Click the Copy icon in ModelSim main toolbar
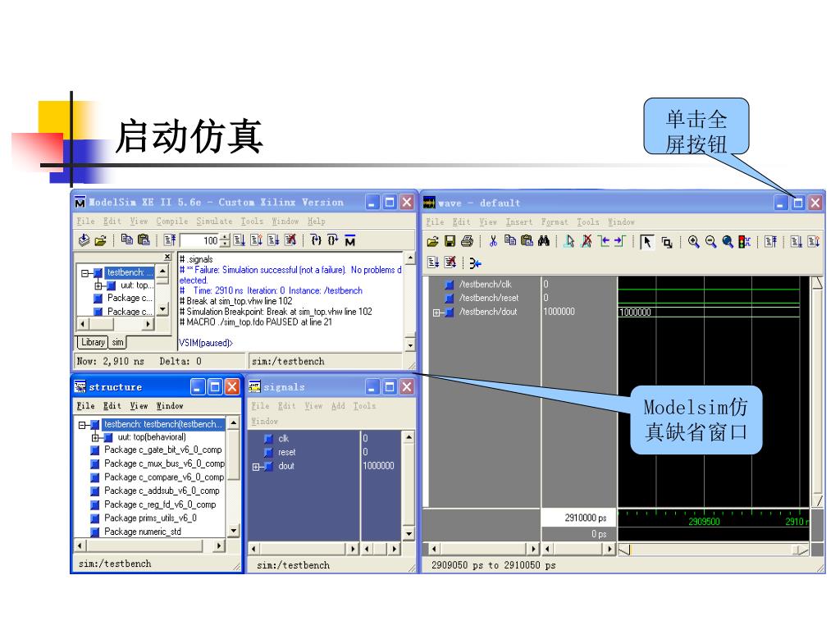Viewport: 840px width, 630px height. (127, 240)
